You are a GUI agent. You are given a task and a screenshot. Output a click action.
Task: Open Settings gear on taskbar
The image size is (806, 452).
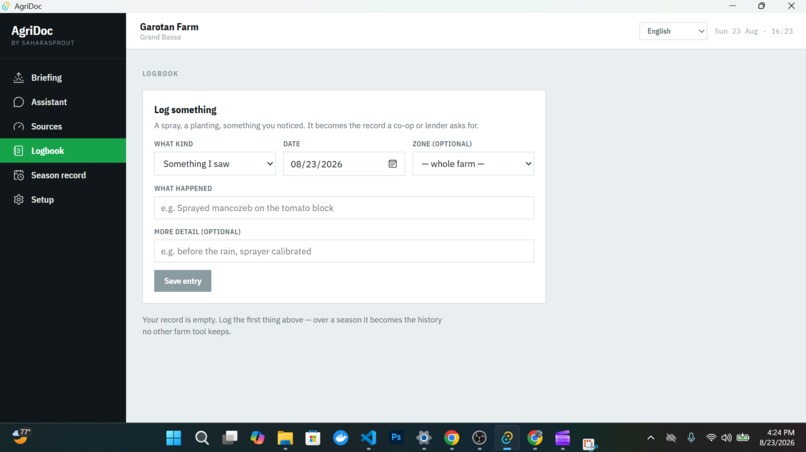(x=424, y=438)
